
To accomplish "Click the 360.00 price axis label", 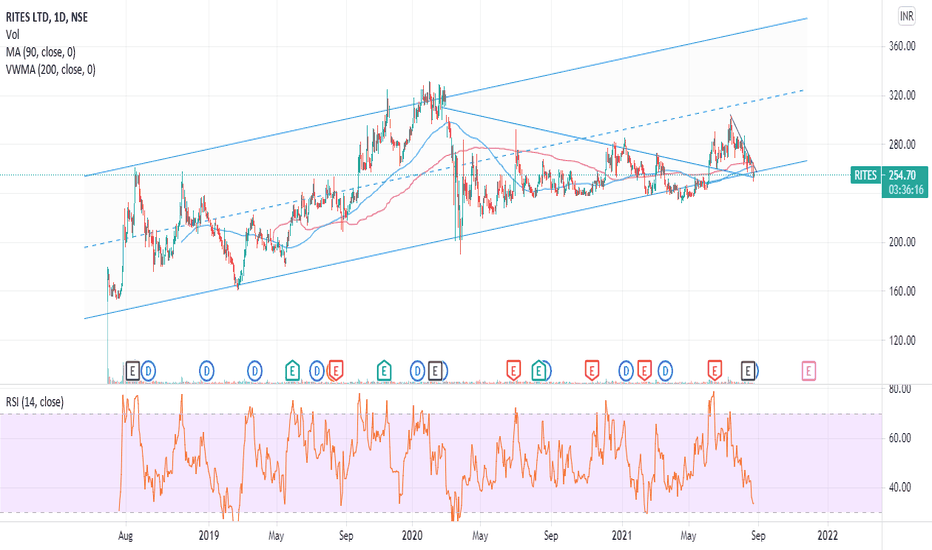I will coord(902,46).
